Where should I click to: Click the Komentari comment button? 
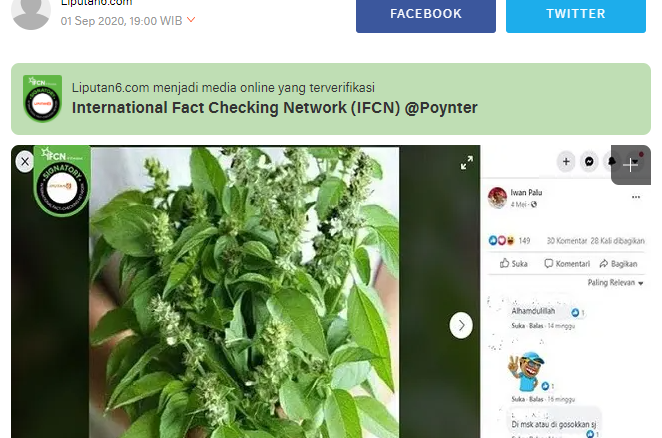(x=567, y=264)
